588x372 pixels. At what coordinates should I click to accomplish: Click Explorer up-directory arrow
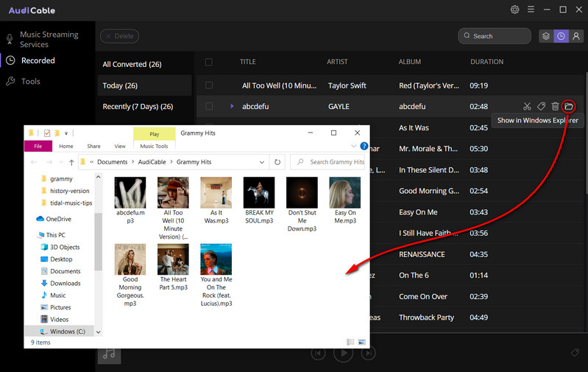(71, 162)
